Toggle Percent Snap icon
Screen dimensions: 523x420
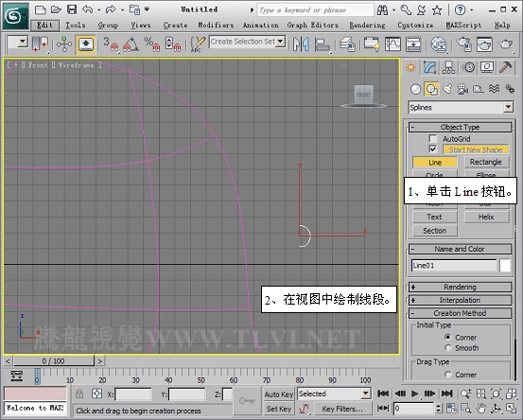pyautogui.click(x=151, y=44)
